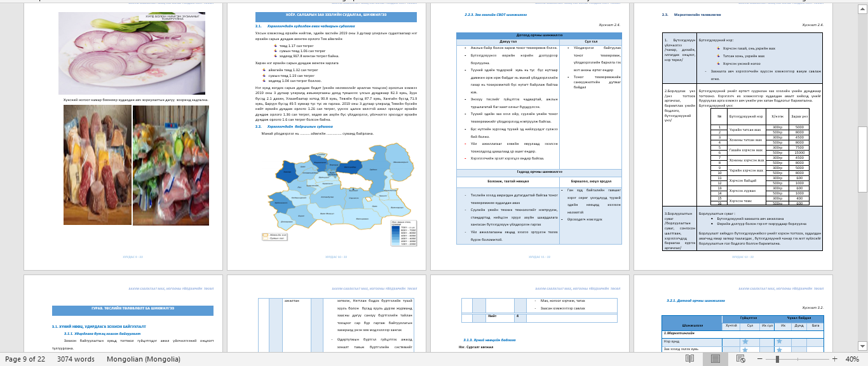Click the Page 9 of 22 indicator
The image size is (868, 366).
(25, 359)
